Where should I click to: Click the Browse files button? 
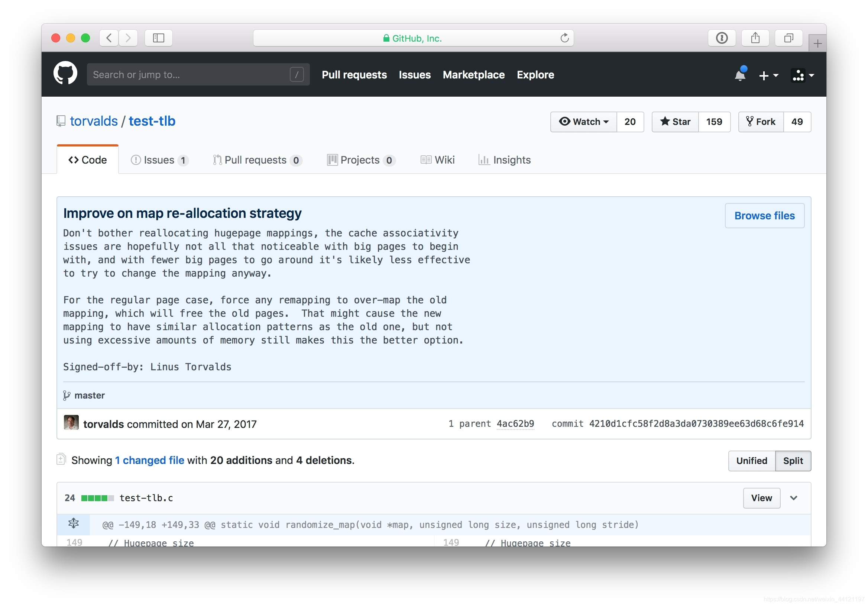(x=764, y=215)
